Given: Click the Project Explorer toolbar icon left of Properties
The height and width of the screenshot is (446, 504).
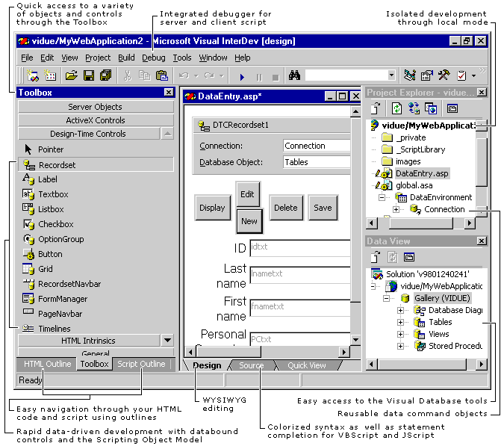Looking at the screenshot, I should pyautogui.click(x=410, y=75).
